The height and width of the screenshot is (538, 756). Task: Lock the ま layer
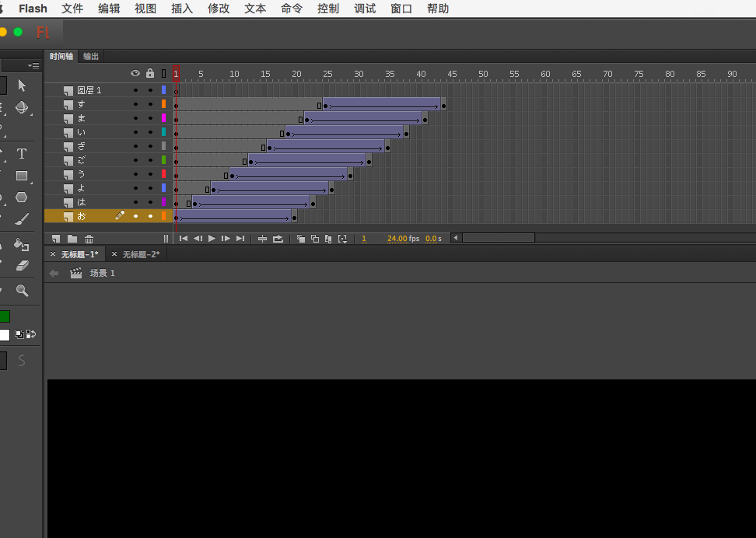150,118
